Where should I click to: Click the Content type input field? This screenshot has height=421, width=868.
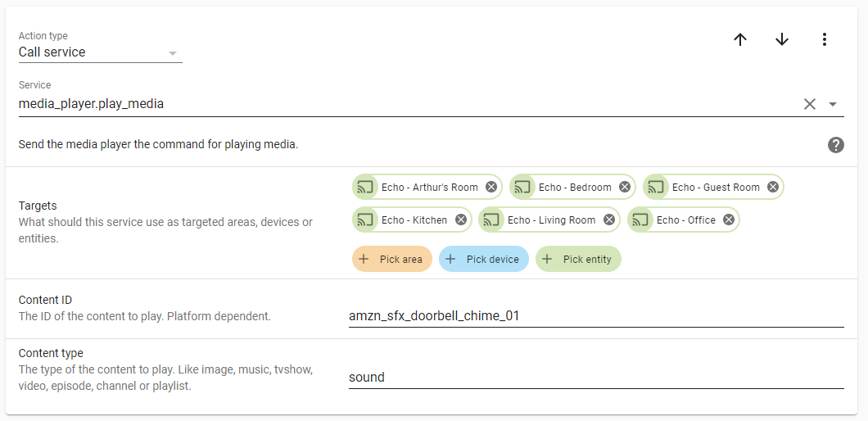click(x=595, y=378)
